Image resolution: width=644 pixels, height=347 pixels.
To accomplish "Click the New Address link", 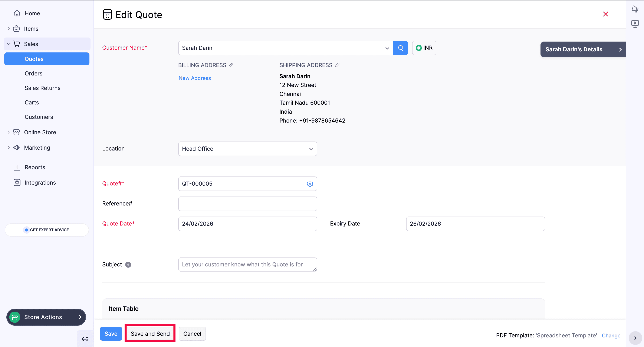I will [x=194, y=78].
